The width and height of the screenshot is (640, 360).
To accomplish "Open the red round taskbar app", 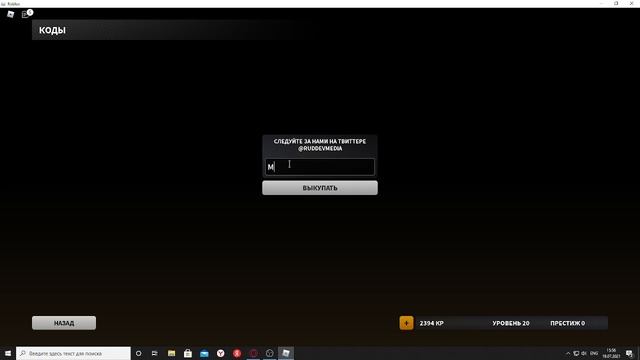I will coord(237,353).
